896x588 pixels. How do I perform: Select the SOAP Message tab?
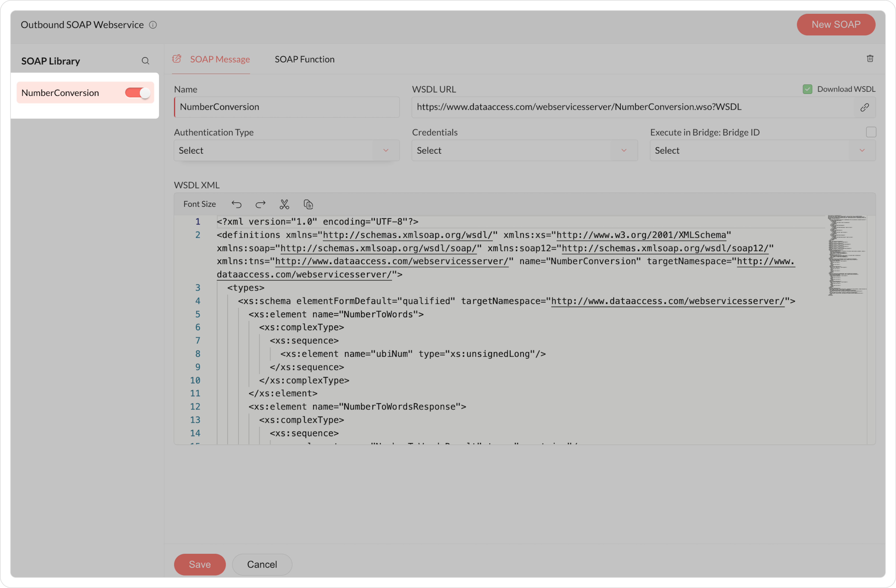point(220,59)
